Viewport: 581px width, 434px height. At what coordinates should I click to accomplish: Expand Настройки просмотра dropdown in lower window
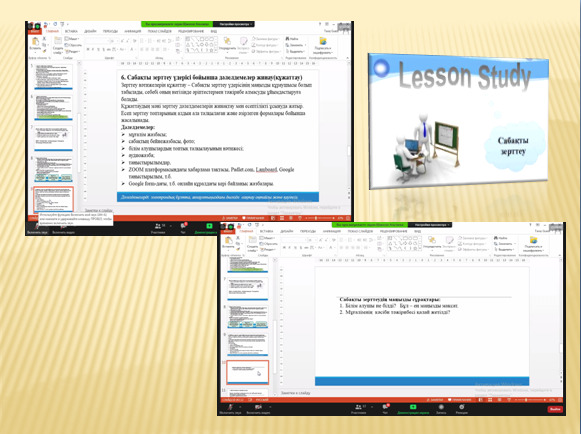(x=430, y=225)
